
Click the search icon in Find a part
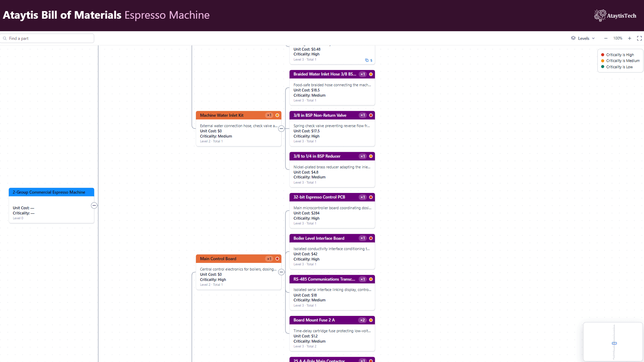[5, 38]
